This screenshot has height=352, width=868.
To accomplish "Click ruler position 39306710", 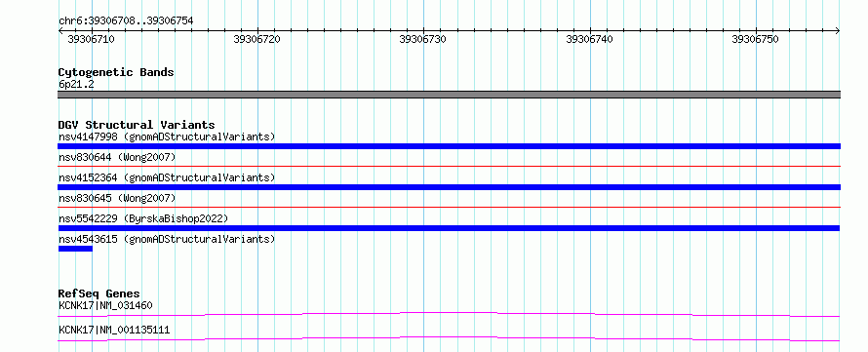I will coord(91,39).
